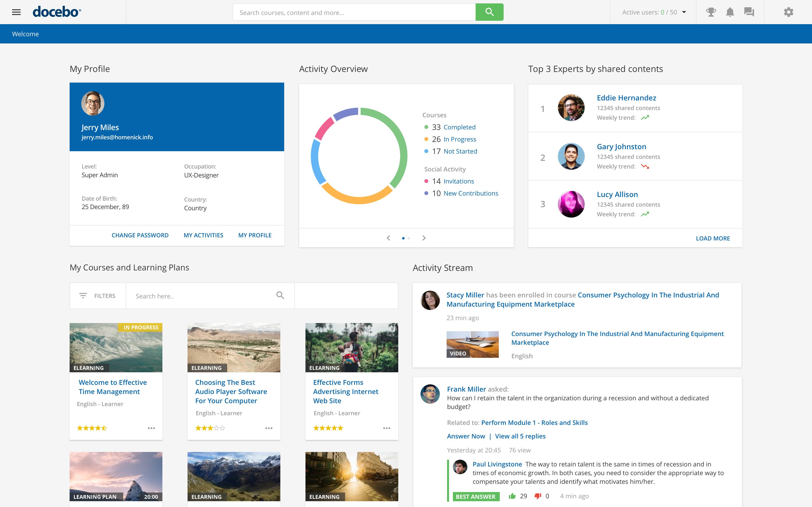Screen dimensions: 812x507
Task: Select the second carousel dot indicator
Action: tap(409, 238)
